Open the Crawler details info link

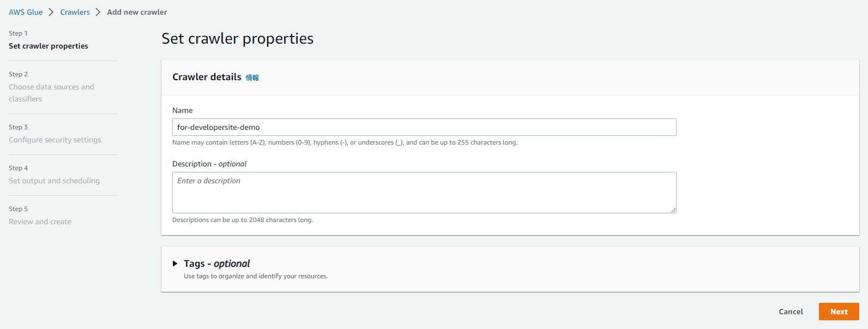252,77
